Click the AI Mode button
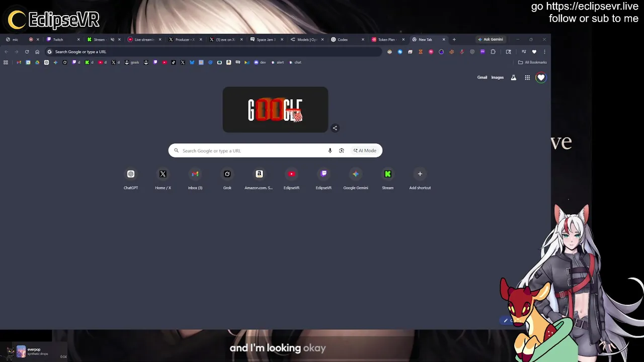The image size is (644, 362). click(x=365, y=150)
